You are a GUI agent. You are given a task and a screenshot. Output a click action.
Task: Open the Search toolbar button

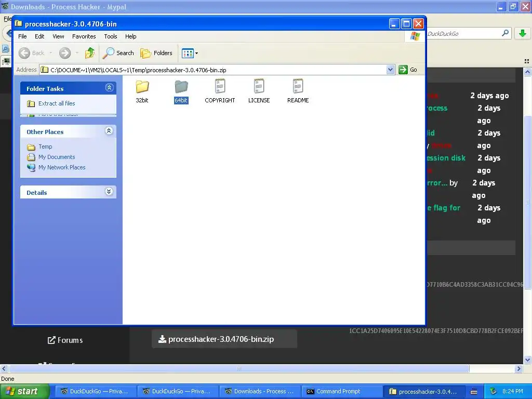[118, 53]
